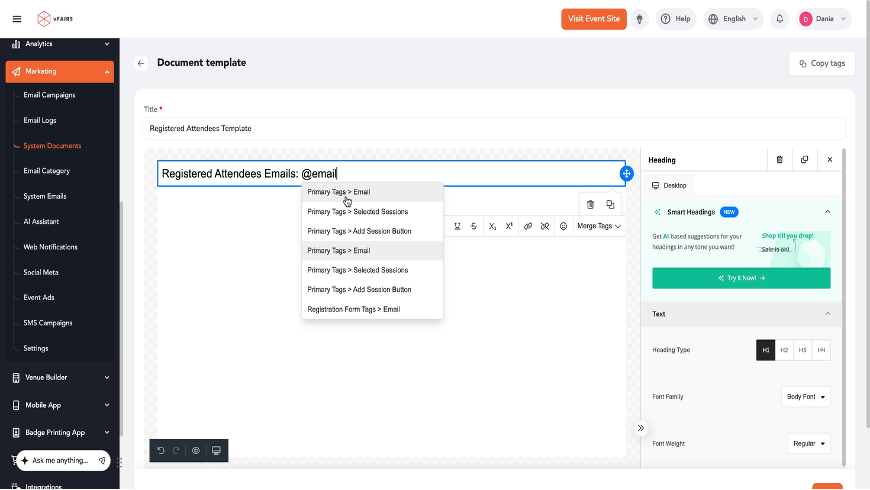This screenshot has height=490, width=870.
Task: Insert link with the link icon
Action: pyautogui.click(x=528, y=226)
